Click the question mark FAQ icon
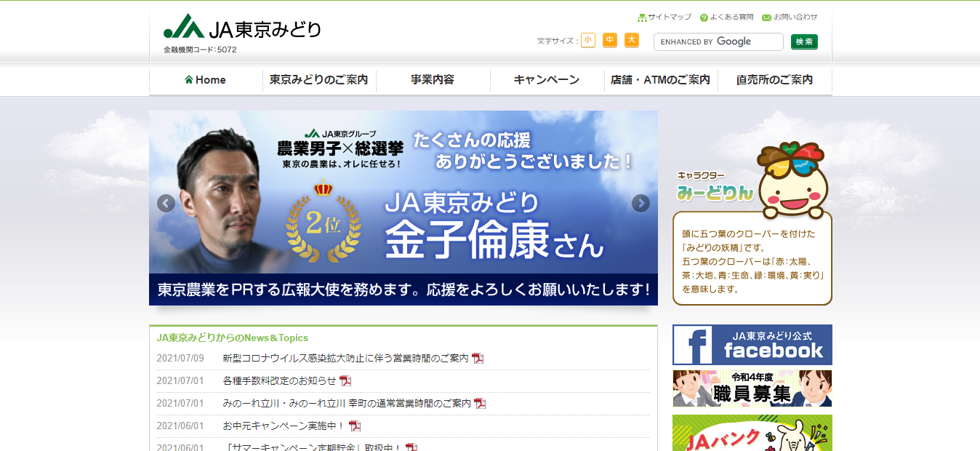980x451 pixels. coord(704,17)
